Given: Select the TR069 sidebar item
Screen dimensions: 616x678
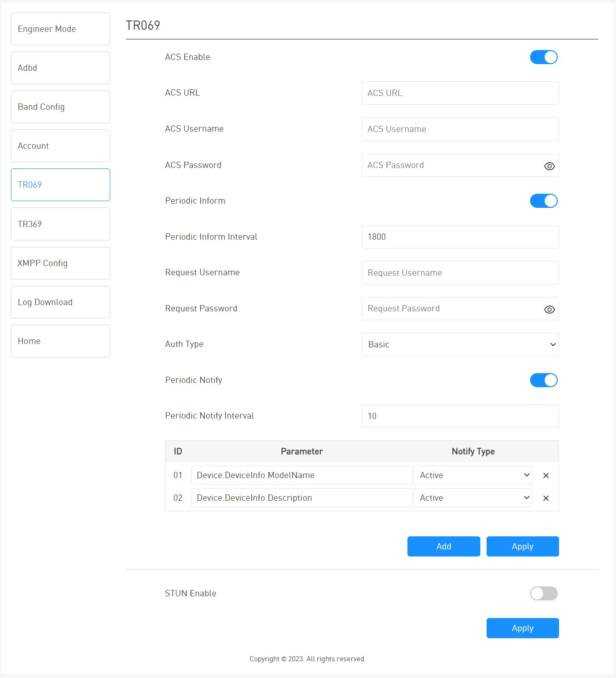Looking at the screenshot, I should (60, 185).
